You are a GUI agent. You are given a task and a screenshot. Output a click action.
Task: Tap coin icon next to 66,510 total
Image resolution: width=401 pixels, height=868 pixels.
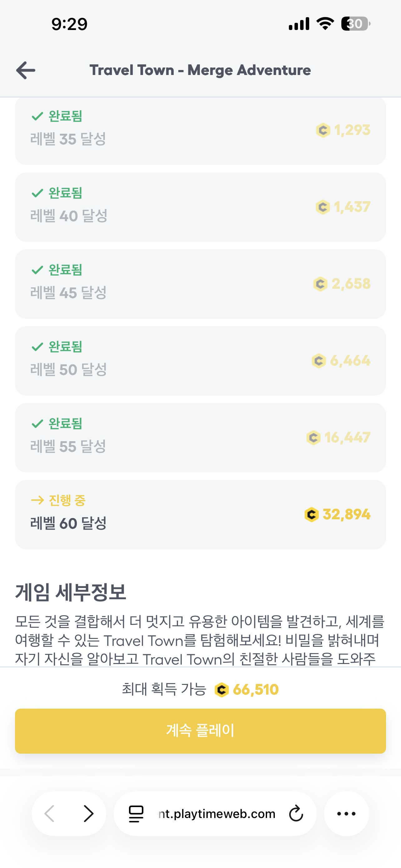221,690
